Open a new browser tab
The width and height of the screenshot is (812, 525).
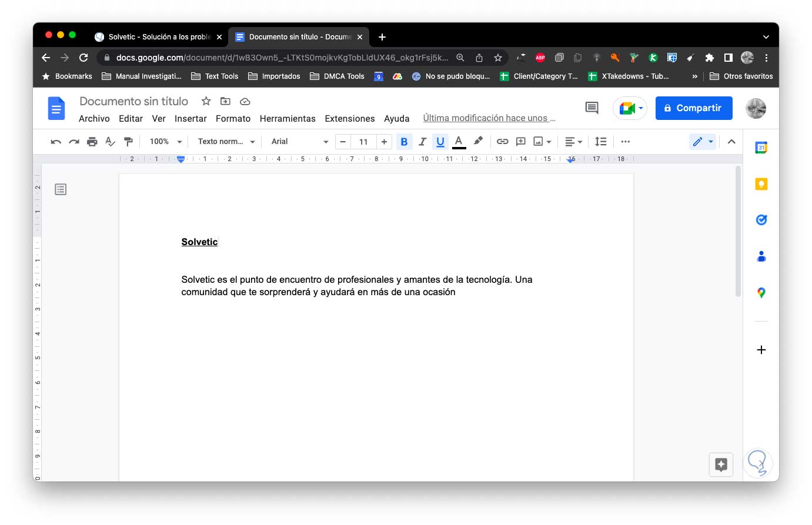click(x=382, y=36)
